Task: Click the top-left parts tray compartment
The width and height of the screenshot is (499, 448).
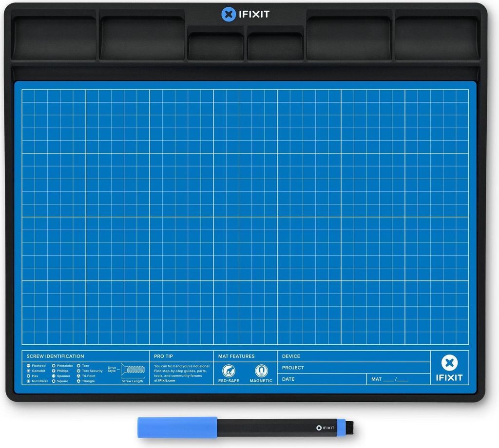Action: (x=54, y=38)
